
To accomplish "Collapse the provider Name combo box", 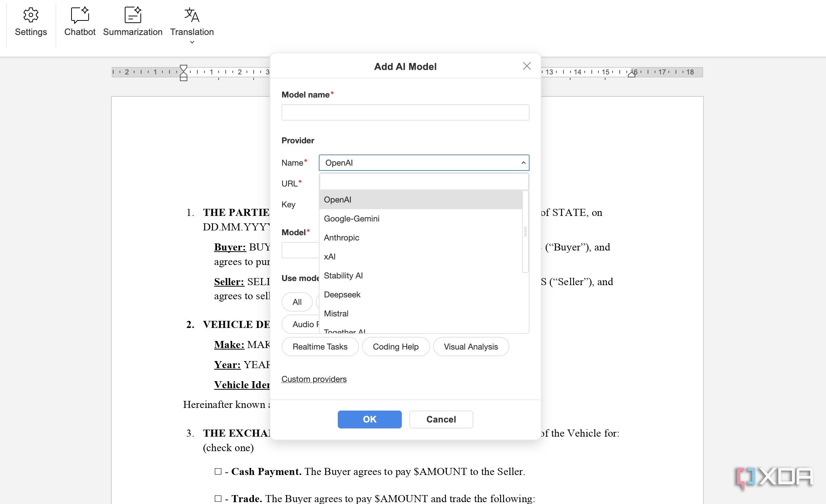I will [x=424, y=163].
